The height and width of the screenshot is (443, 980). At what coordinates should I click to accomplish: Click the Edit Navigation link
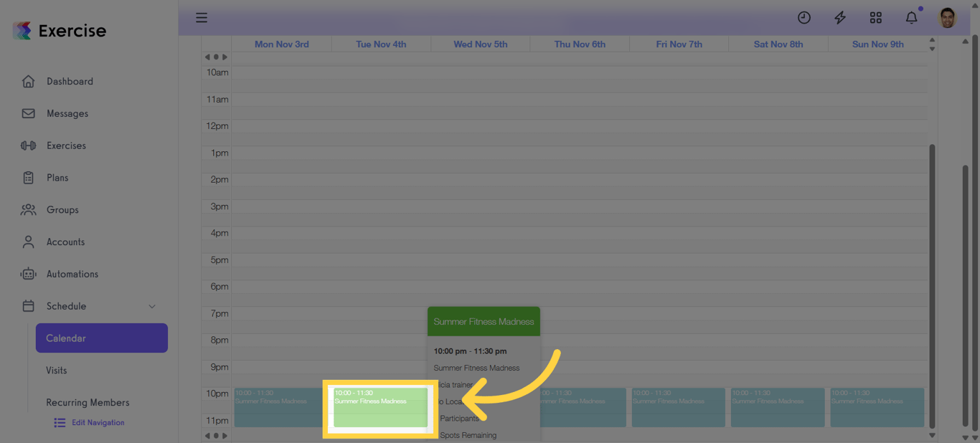98,423
